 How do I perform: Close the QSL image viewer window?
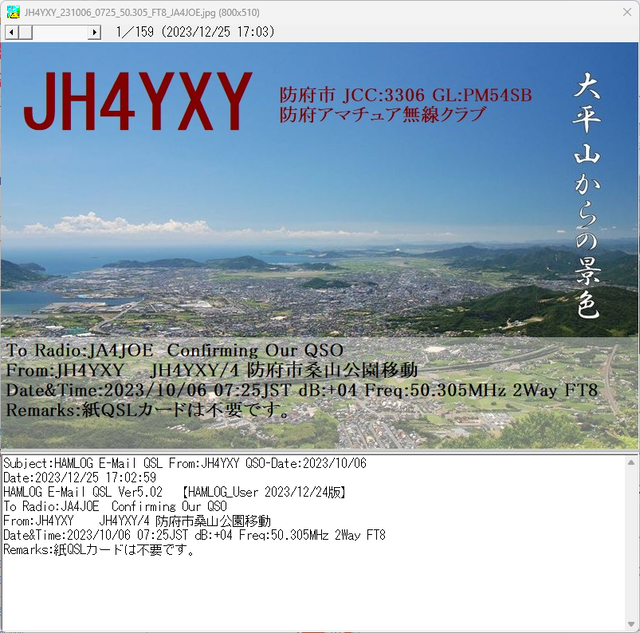tap(627, 12)
